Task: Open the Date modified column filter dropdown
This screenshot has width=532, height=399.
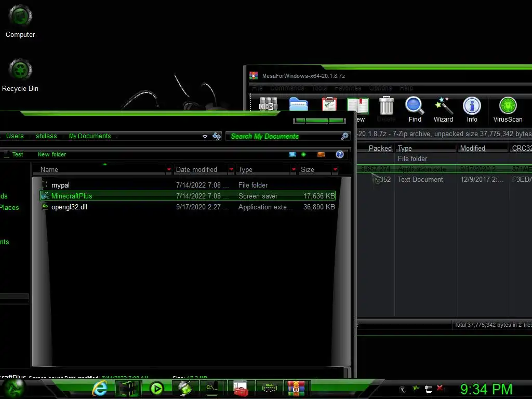Action: [231, 169]
